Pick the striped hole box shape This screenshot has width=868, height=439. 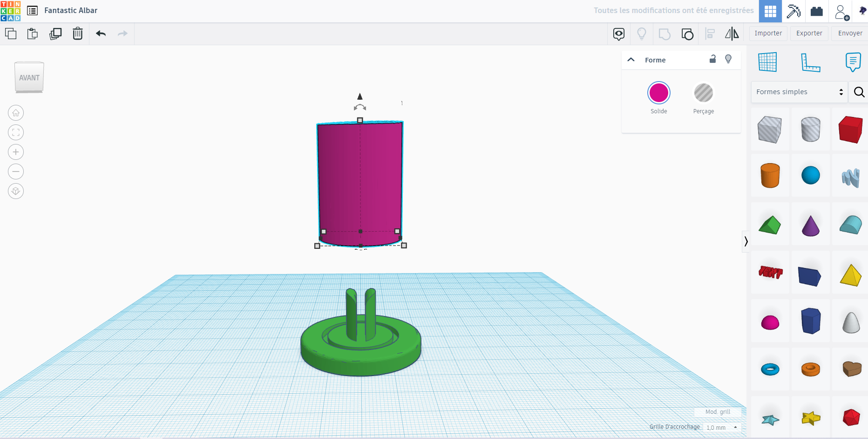pos(770,130)
